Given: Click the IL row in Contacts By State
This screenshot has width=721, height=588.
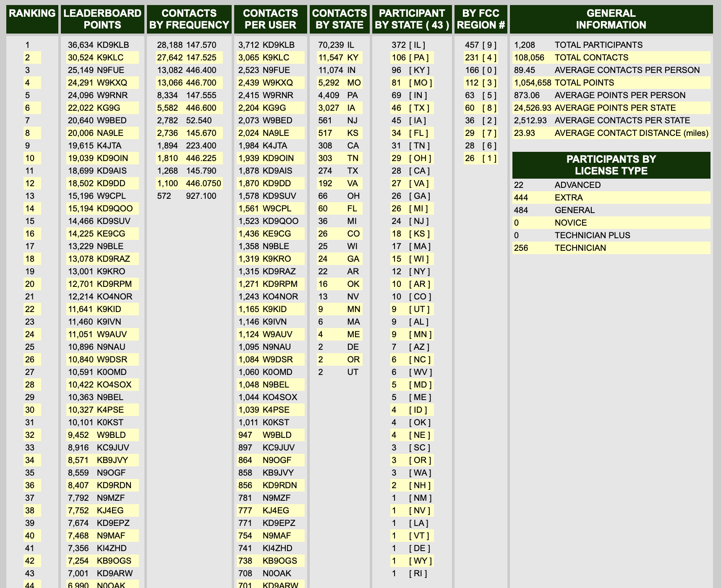Looking at the screenshot, I should pyautogui.click(x=339, y=45).
